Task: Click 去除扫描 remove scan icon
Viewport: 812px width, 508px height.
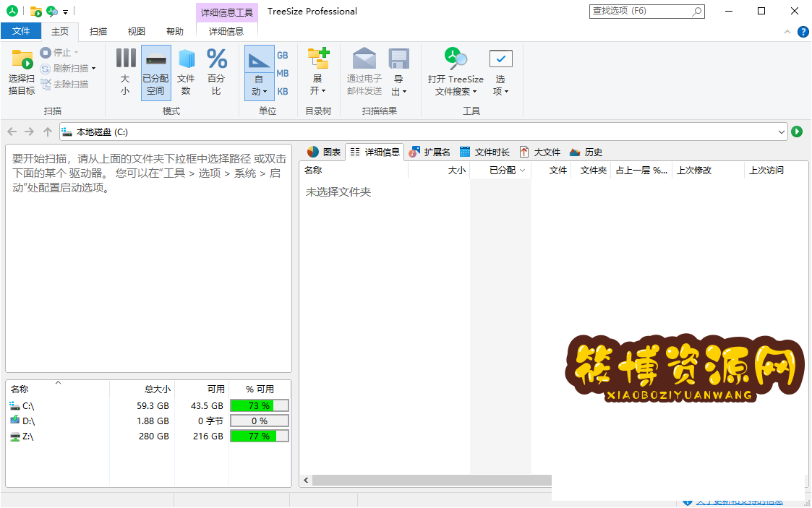Action: tap(46, 84)
